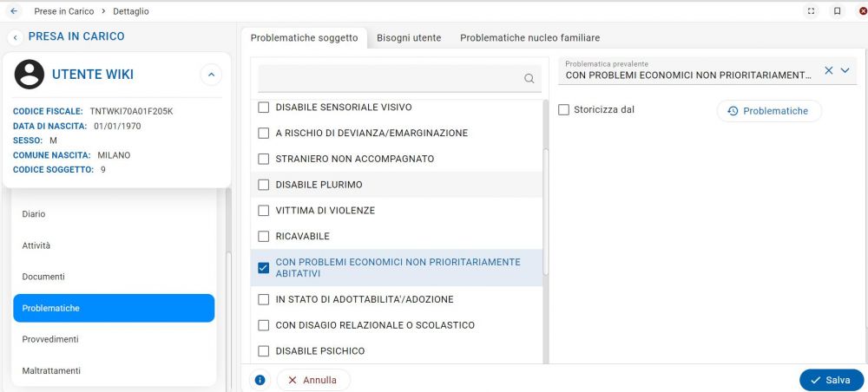Image resolution: width=868 pixels, height=392 pixels.
Task: Click the blue info icon
Action: click(x=260, y=380)
